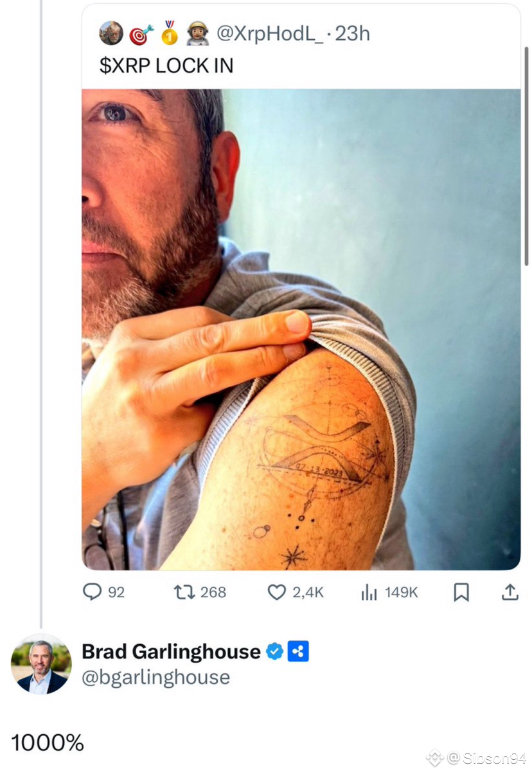Click the 23h timestamp
The height and width of the screenshot is (774, 532).
pyautogui.click(x=352, y=33)
